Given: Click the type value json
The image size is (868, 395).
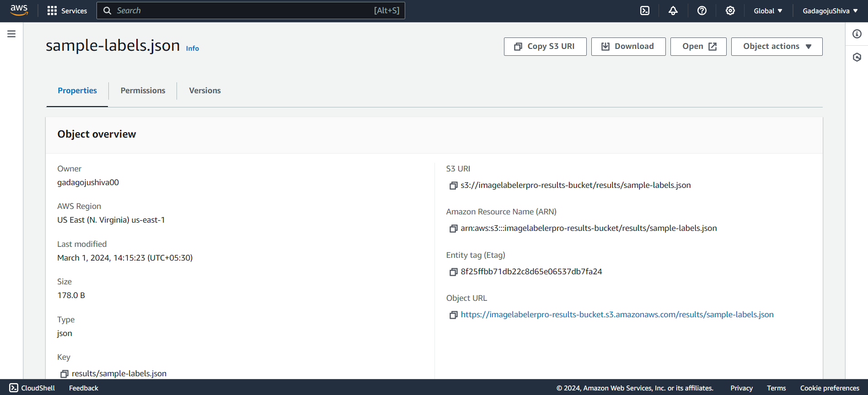Looking at the screenshot, I should pos(64,333).
